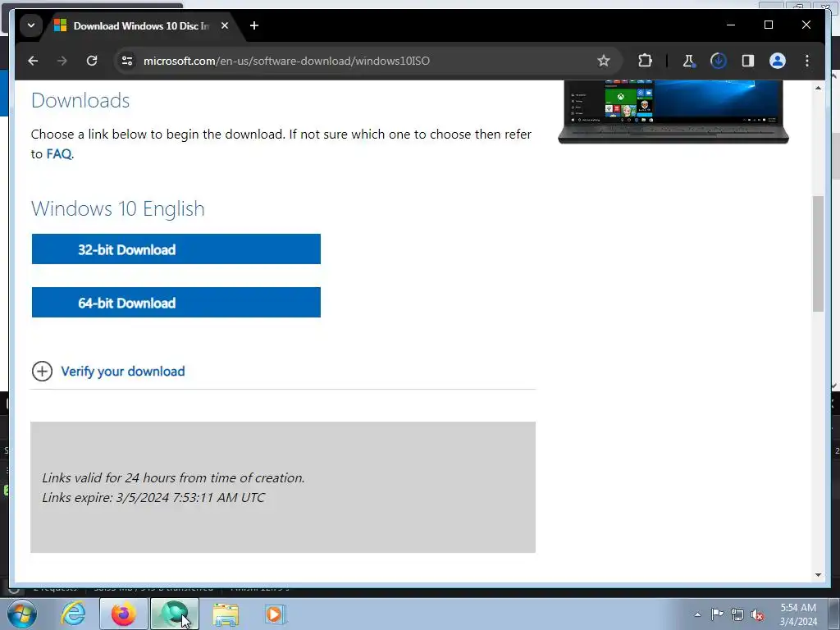This screenshot has height=630, width=840.
Task: Click Links valid for 24 hours text
Action: pos(173,478)
